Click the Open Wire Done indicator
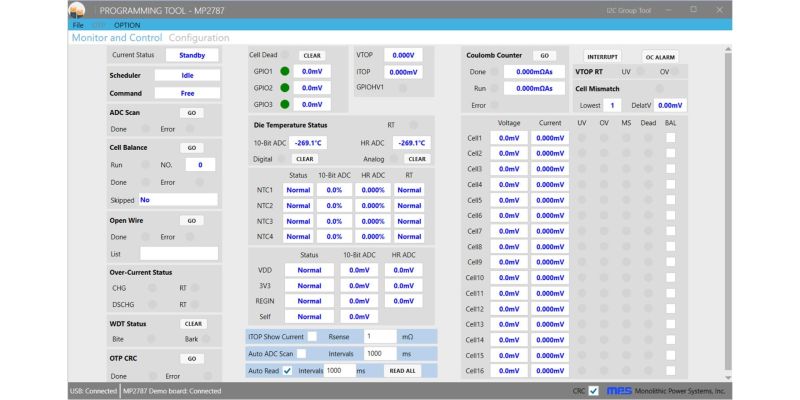800x400 pixels. (145, 237)
